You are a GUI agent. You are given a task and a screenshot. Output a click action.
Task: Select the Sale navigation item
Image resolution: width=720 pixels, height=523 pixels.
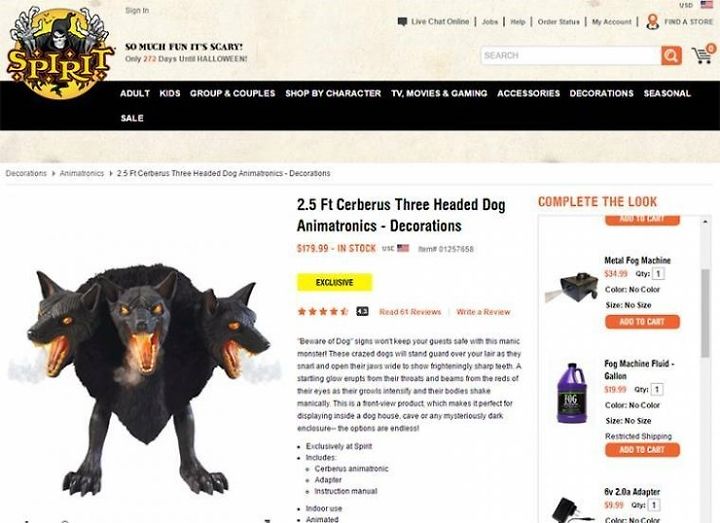tap(132, 118)
